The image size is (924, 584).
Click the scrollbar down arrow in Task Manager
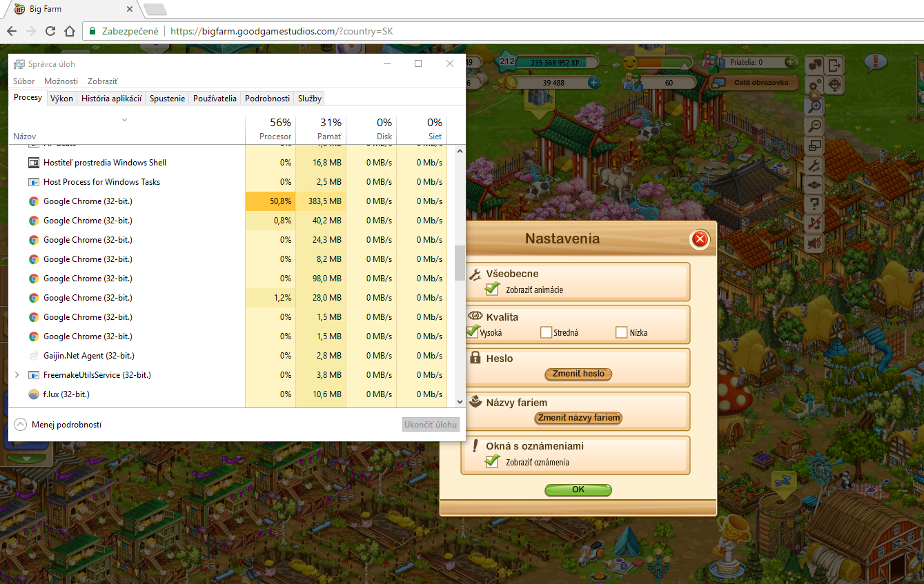[459, 401]
